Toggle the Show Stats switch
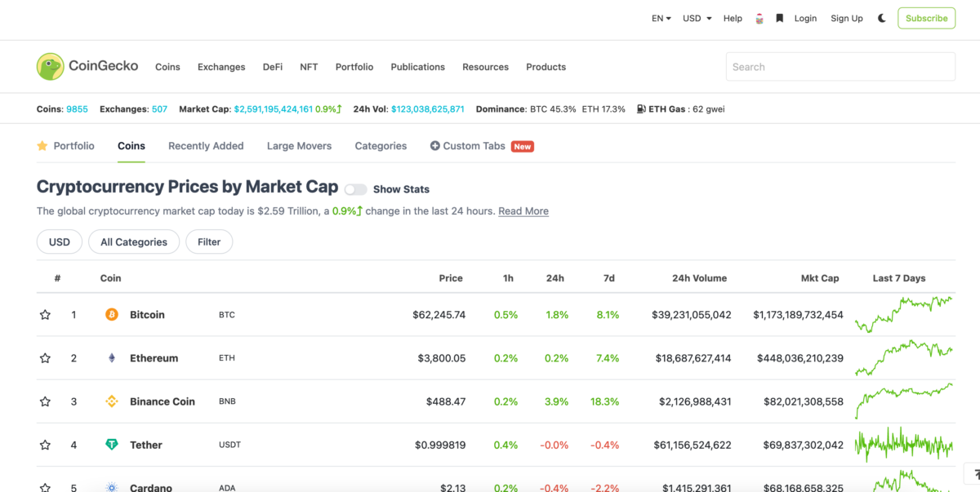 click(355, 189)
